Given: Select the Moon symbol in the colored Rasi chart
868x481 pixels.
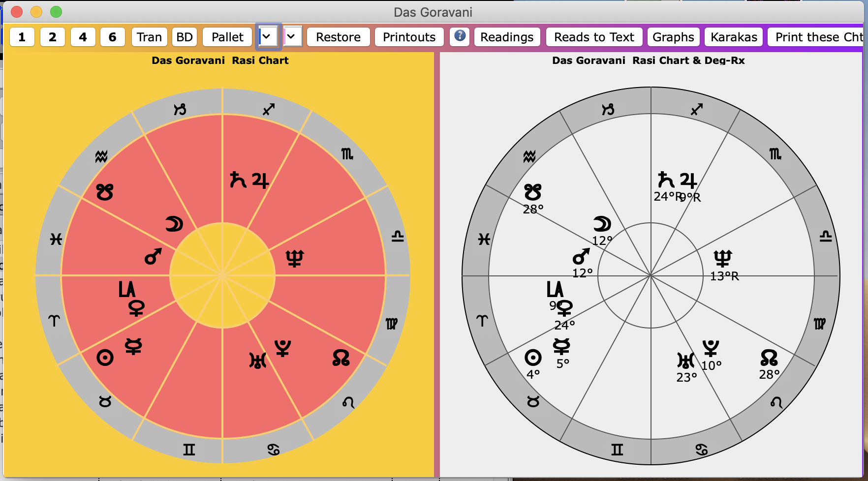Looking at the screenshot, I should (174, 224).
